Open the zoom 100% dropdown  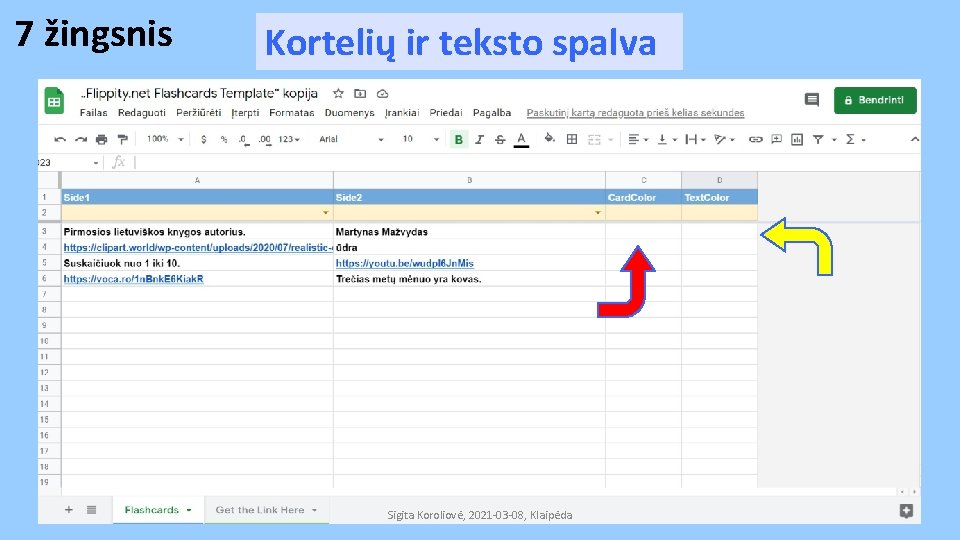coord(165,140)
